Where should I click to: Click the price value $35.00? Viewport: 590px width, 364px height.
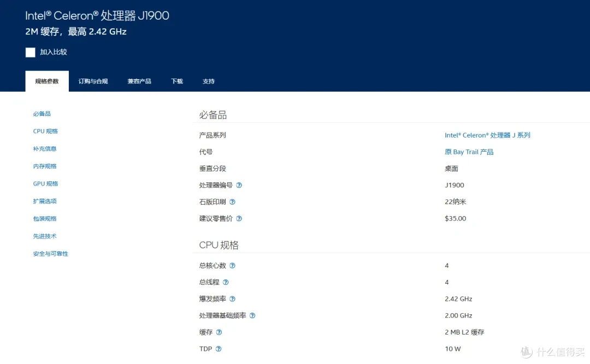click(455, 218)
